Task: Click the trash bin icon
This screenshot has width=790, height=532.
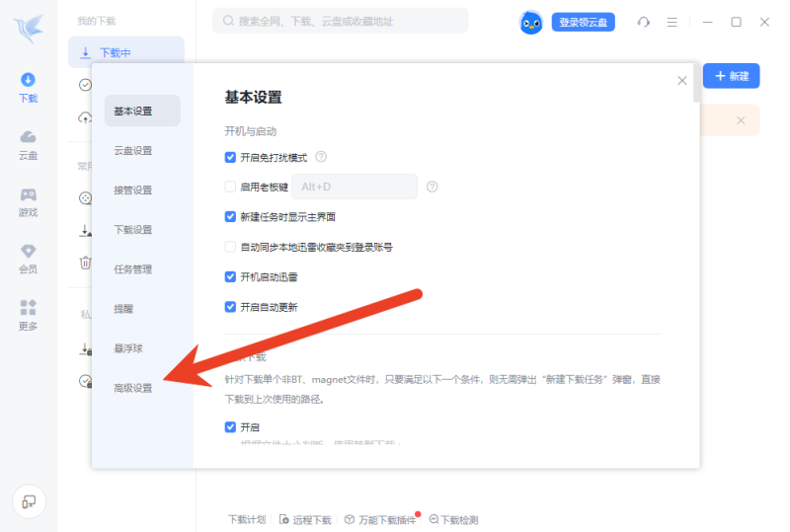Action: point(85,263)
